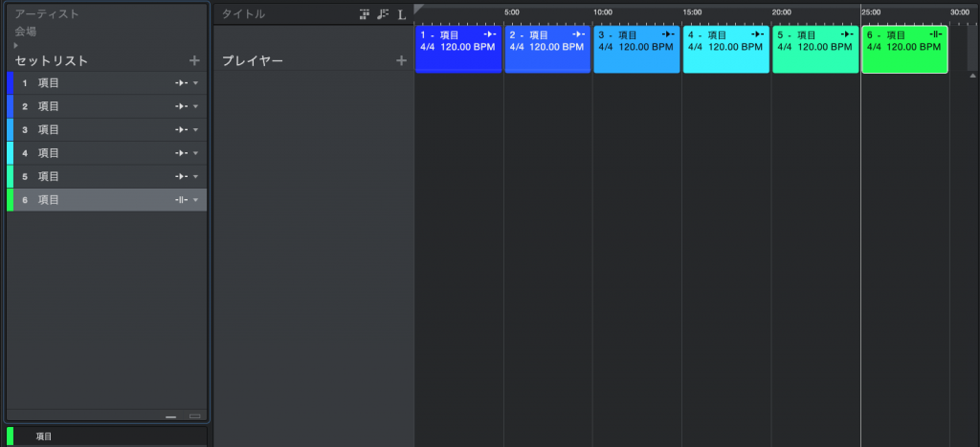Click the first track-view icon beside タイトル

(x=365, y=14)
